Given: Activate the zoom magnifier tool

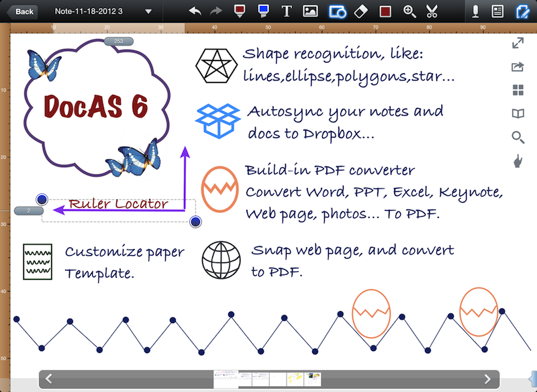Looking at the screenshot, I should point(409,11).
